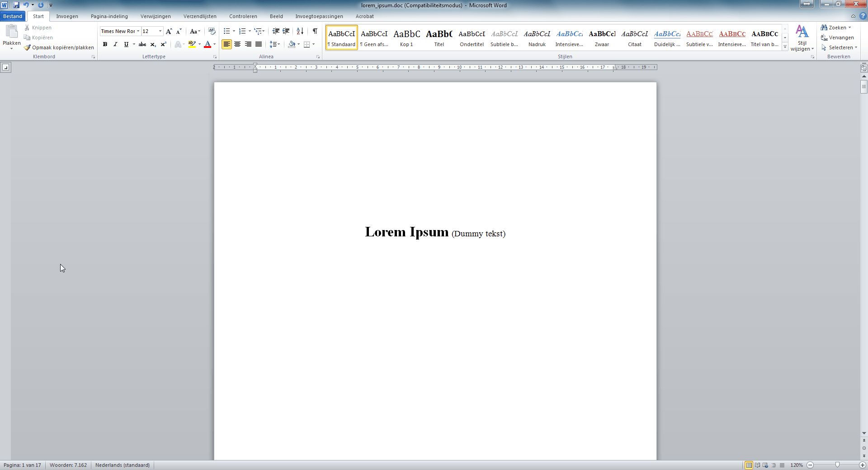
Task: Apply superscript formatting
Action: pyautogui.click(x=164, y=44)
